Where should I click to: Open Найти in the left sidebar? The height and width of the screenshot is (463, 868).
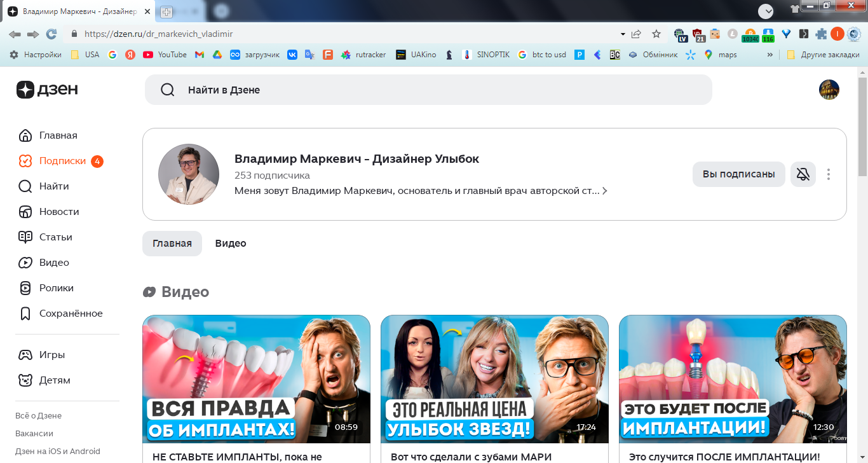pyautogui.click(x=44, y=186)
